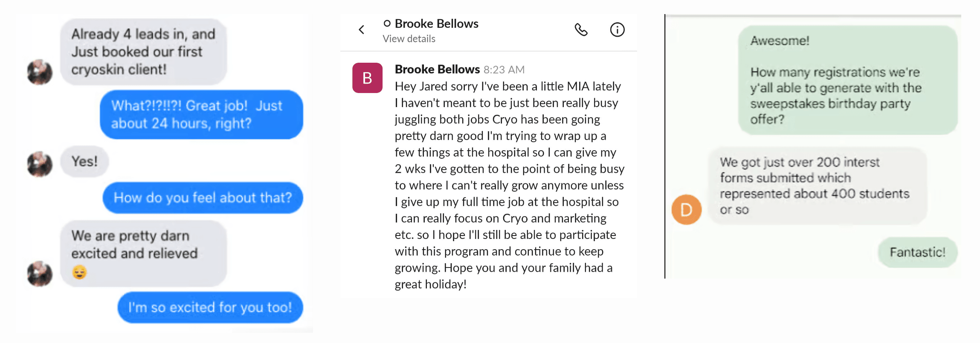Start a phone call with Brooke
Screen dimensions: 980x343
tap(581, 30)
